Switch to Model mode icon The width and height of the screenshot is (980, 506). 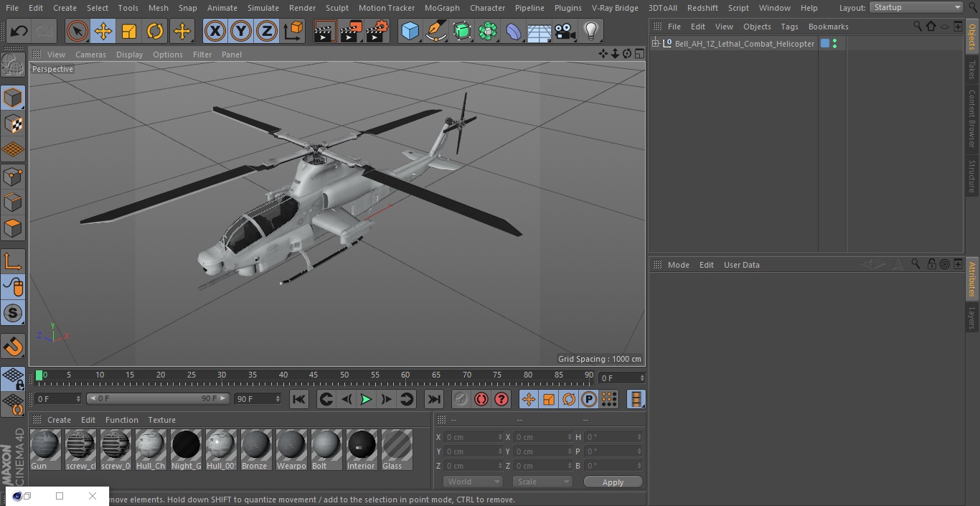pos(13,98)
